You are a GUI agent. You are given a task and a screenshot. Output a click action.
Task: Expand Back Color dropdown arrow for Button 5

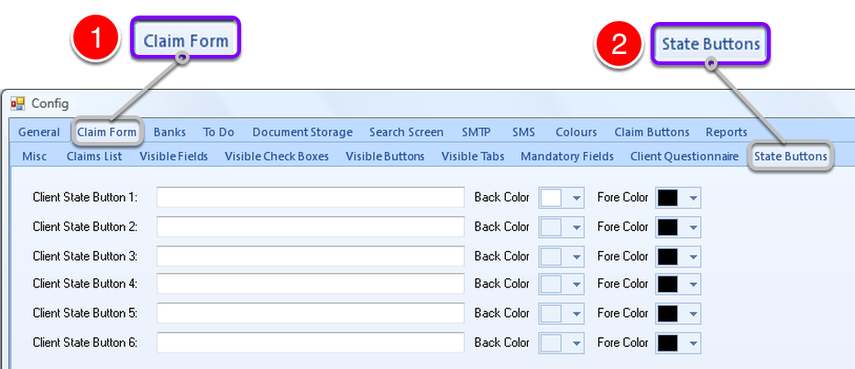pyautogui.click(x=577, y=314)
